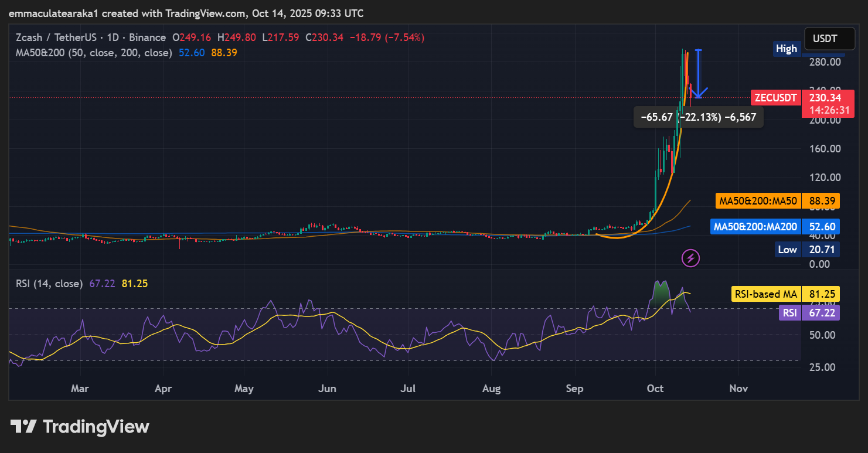Click the Oct label on time axis
This screenshot has height=453, width=868.
(655, 389)
